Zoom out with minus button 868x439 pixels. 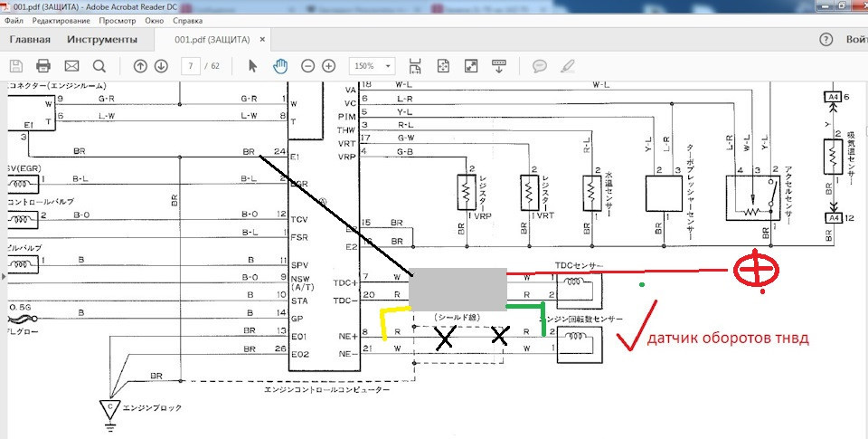pos(307,66)
